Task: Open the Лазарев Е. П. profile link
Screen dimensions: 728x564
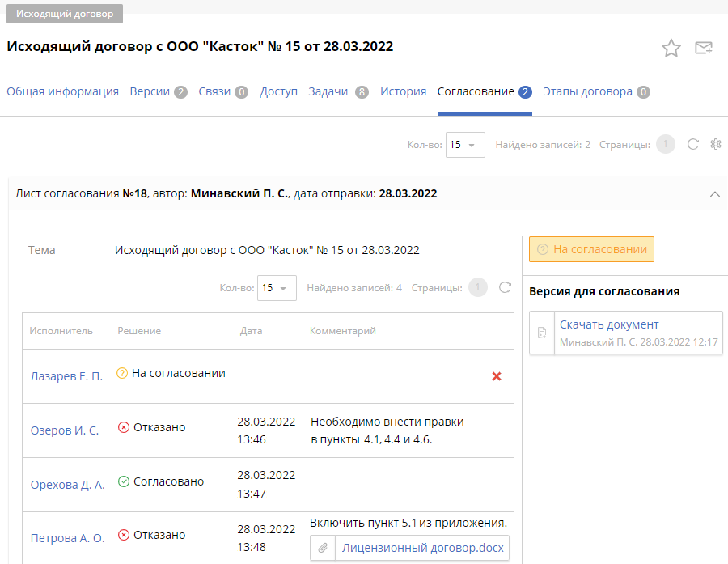Action: 66,376
